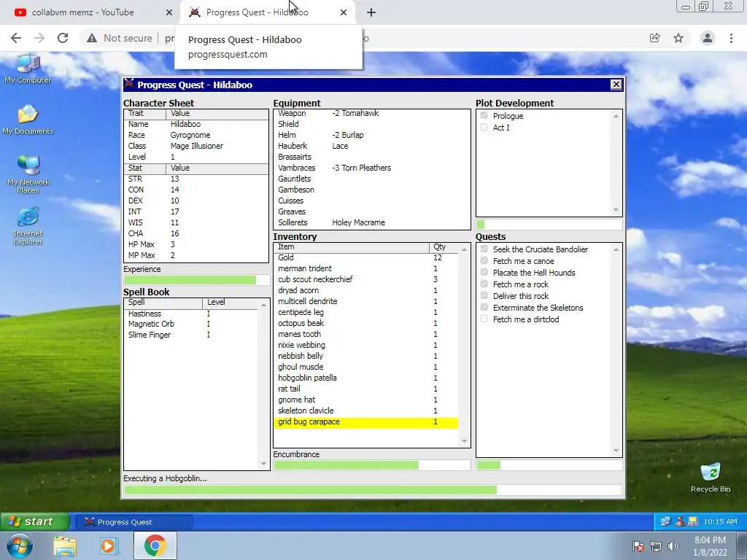Click Inventory list scroll up arrow
Image resolution: width=747 pixels, height=560 pixels.
coord(465,249)
